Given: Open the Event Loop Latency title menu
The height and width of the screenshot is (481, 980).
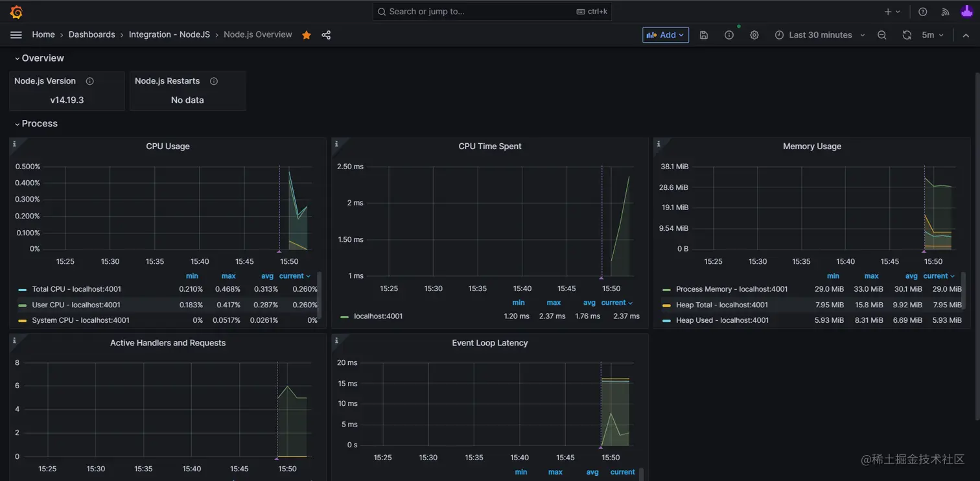Looking at the screenshot, I should 490,343.
